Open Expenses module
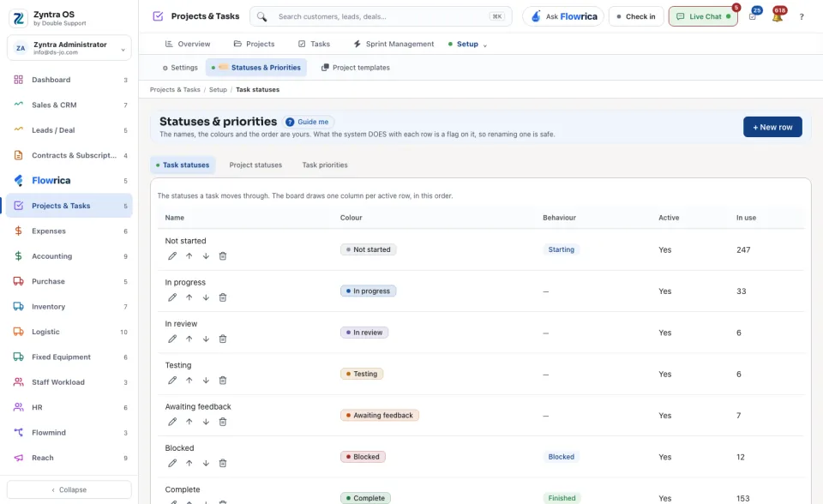 [69, 231]
